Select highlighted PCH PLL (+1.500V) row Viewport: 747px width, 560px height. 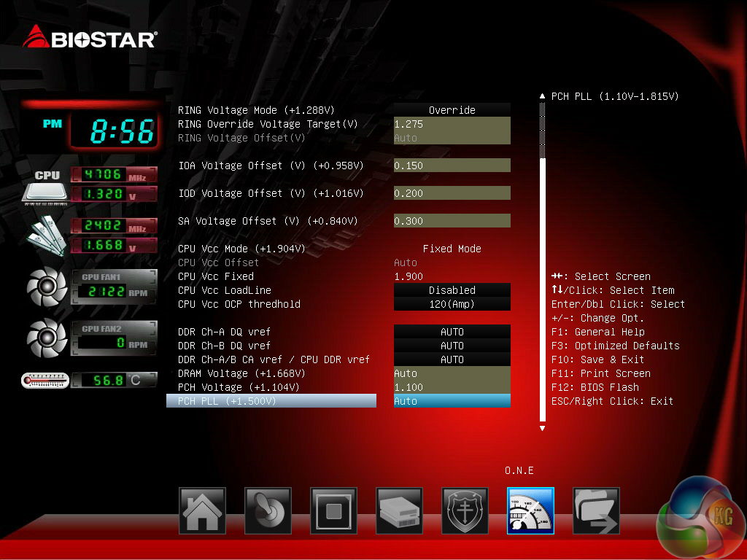271,400
